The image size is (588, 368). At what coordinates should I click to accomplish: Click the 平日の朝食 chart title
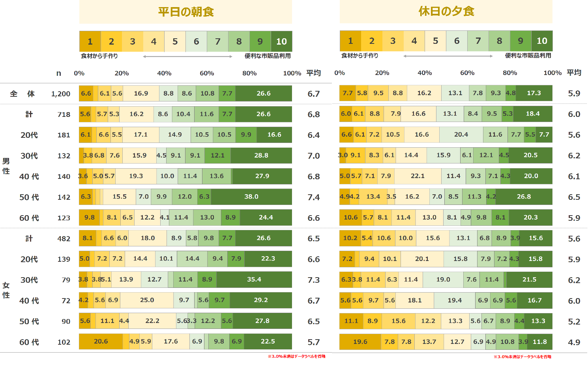pyautogui.click(x=186, y=12)
